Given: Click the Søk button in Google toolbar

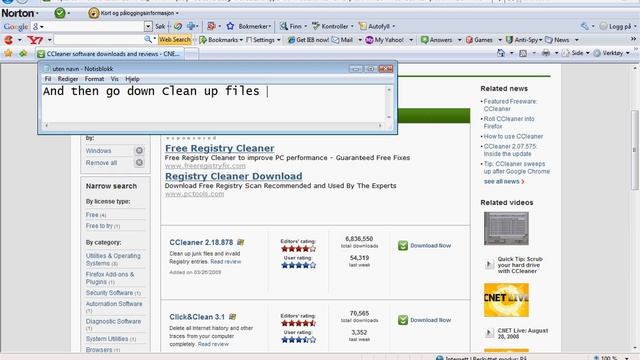Looking at the screenshot, I should click(x=160, y=27).
